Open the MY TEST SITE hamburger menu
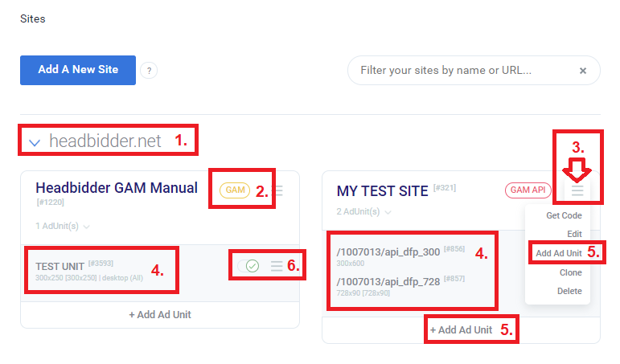The image size is (620, 364). [x=577, y=190]
